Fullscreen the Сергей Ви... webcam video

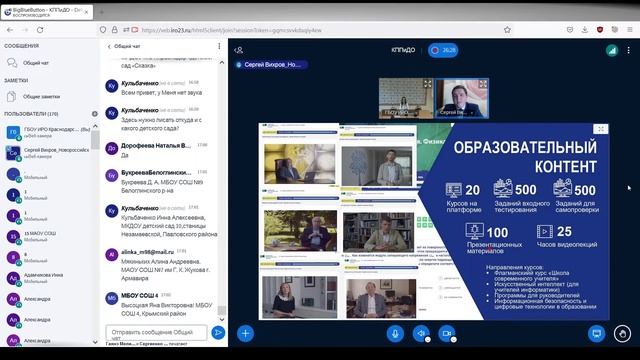(483, 84)
